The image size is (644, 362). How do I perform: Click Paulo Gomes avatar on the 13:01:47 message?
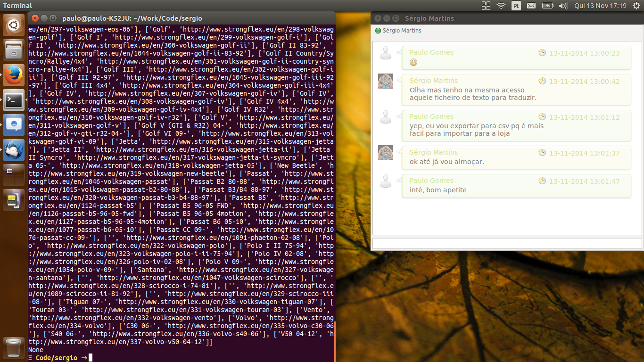pyautogui.click(x=386, y=181)
